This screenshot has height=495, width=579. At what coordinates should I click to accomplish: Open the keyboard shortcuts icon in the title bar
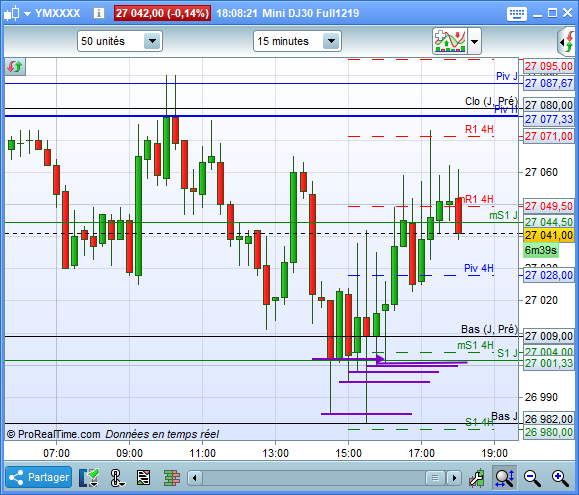coord(516,14)
